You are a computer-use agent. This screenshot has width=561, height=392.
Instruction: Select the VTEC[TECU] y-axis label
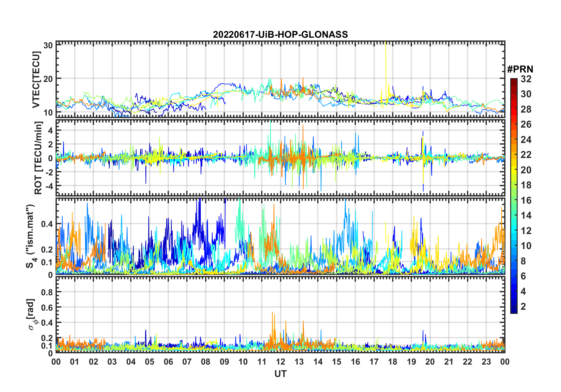[36, 80]
